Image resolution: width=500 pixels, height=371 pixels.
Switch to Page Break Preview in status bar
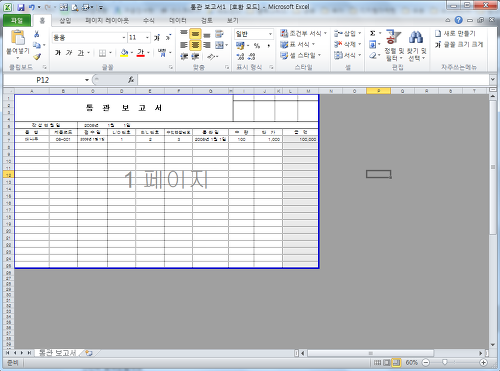(x=396, y=362)
